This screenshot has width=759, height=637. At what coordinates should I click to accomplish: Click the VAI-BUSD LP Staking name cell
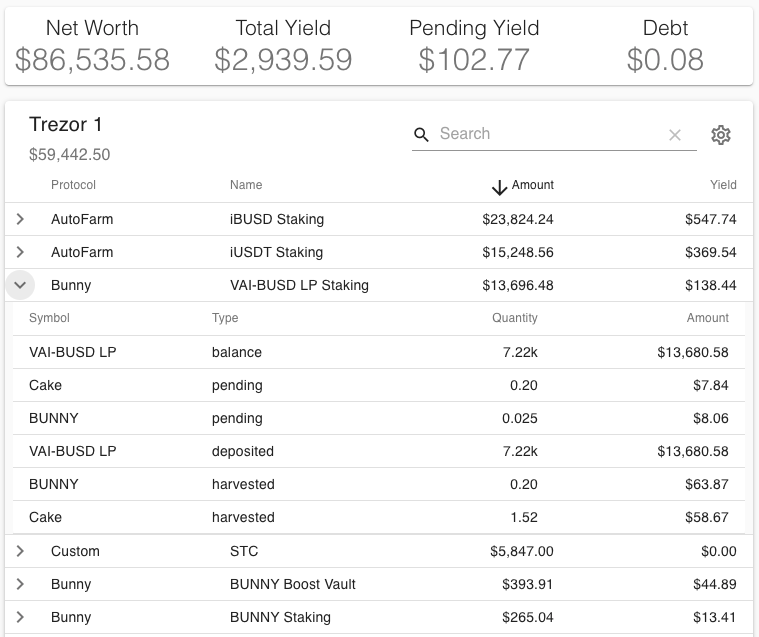(x=299, y=285)
